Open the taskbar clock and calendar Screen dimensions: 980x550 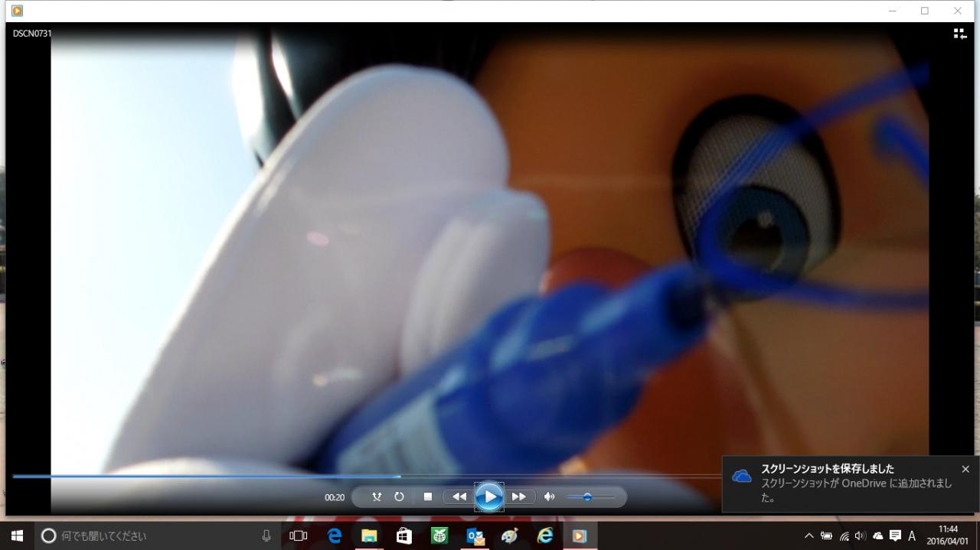(x=948, y=535)
